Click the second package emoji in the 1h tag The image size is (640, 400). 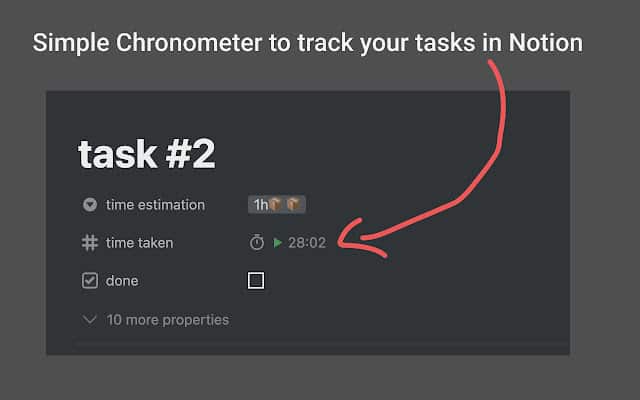(x=293, y=205)
